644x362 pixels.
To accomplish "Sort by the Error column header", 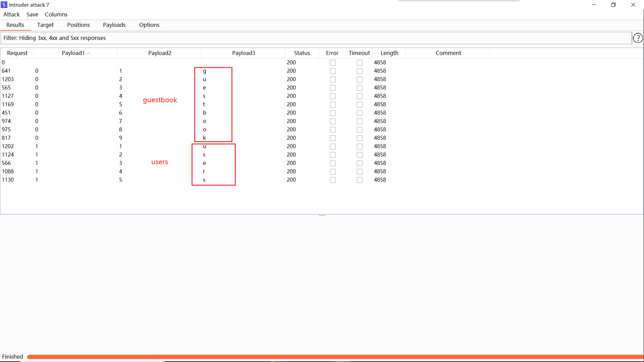I will 332,53.
